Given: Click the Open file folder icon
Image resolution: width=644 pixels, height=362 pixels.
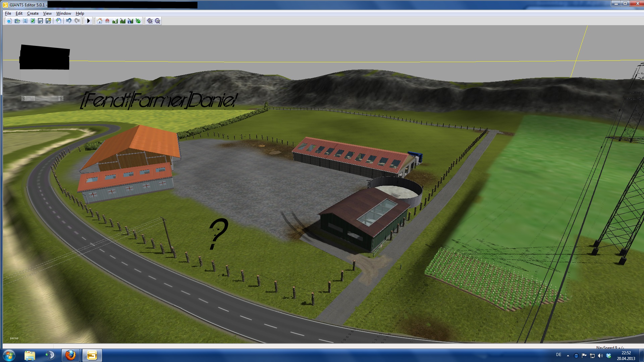Looking at the screenshot, I should click(17, 21).
